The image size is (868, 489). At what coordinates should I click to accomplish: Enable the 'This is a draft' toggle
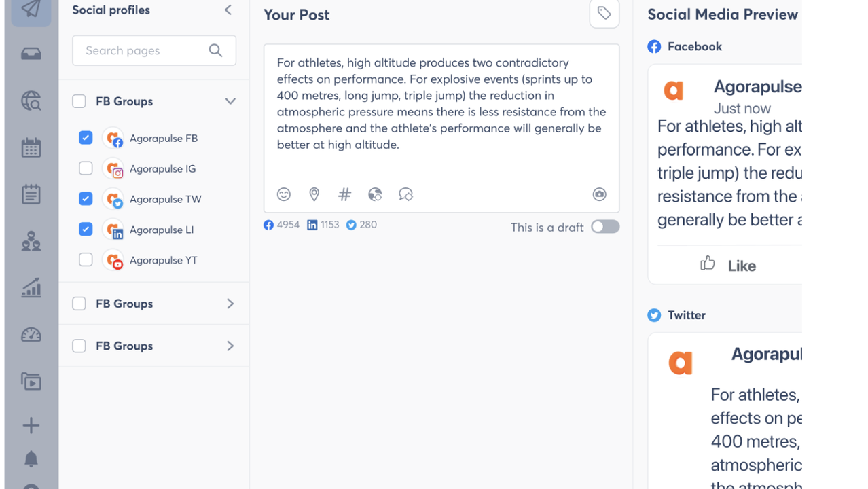coord(604,227)
